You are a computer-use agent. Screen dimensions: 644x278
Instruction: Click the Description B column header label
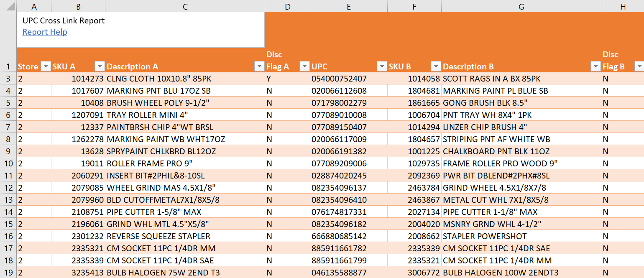[468, 66]
